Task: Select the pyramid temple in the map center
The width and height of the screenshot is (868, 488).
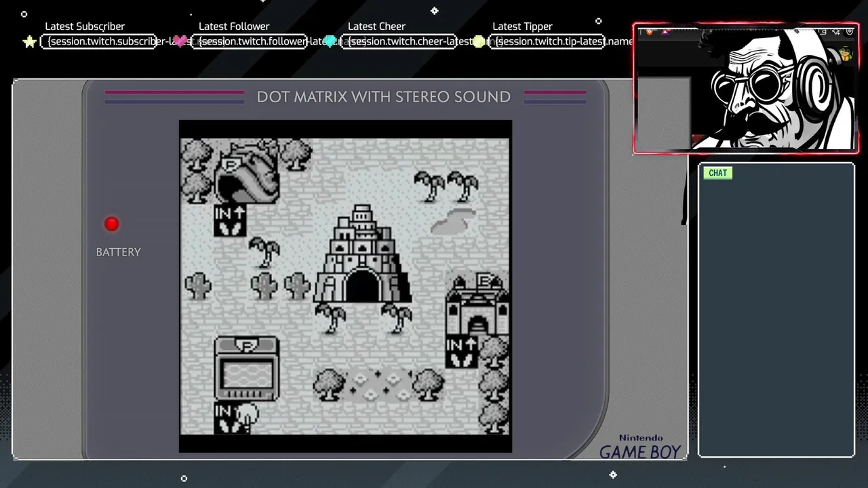Action: (x=362, y=254)
